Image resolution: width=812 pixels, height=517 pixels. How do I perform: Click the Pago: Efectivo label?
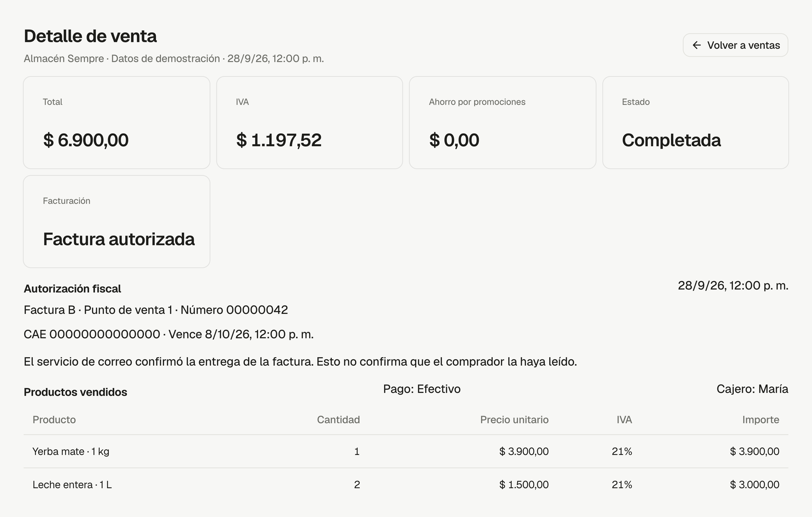(422, 389)
